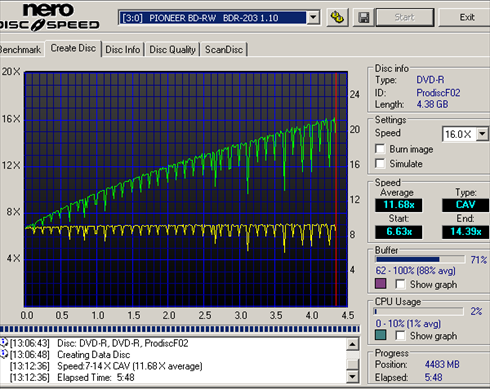Click the 62 - 100% (88% avg) text
The width and height of the screenshot is (490, 389).
tap(415, 270)
